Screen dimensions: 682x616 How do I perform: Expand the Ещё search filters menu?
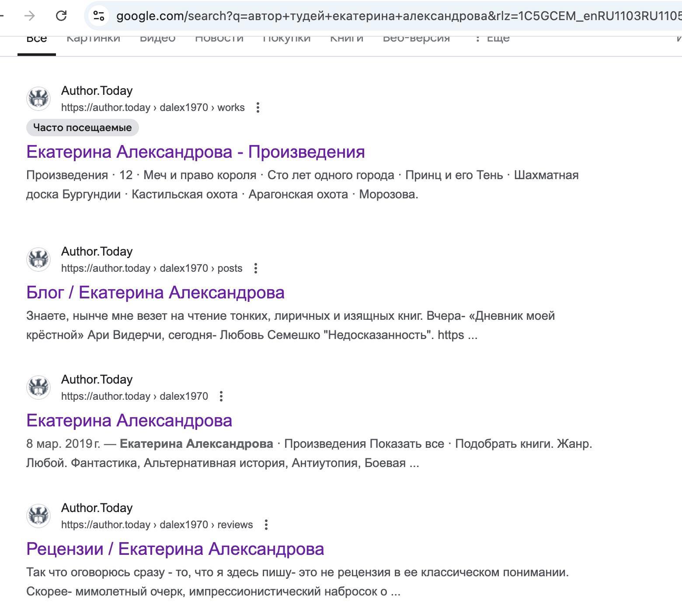[492, 38]
